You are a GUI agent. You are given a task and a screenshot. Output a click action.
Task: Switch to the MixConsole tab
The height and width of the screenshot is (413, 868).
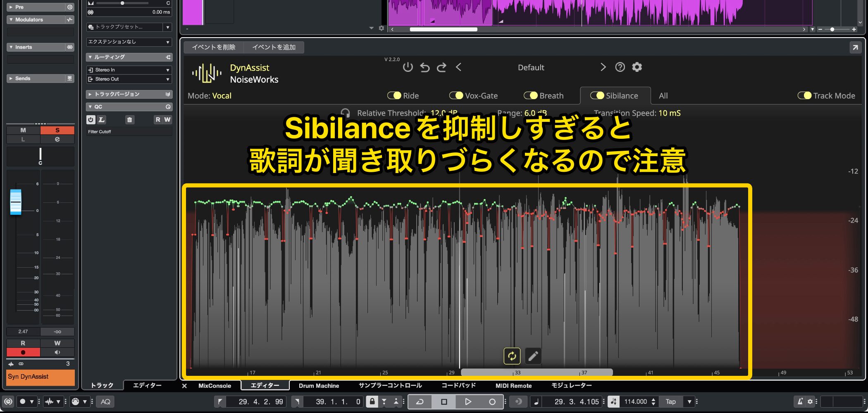pyautogui.click(x=215, y=386)
